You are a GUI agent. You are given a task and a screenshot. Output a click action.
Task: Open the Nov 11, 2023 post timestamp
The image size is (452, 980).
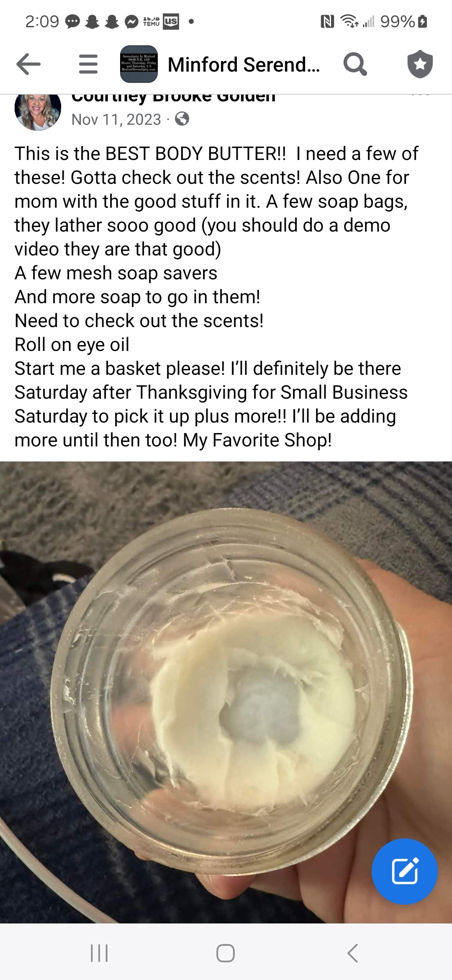pos(116,120)
